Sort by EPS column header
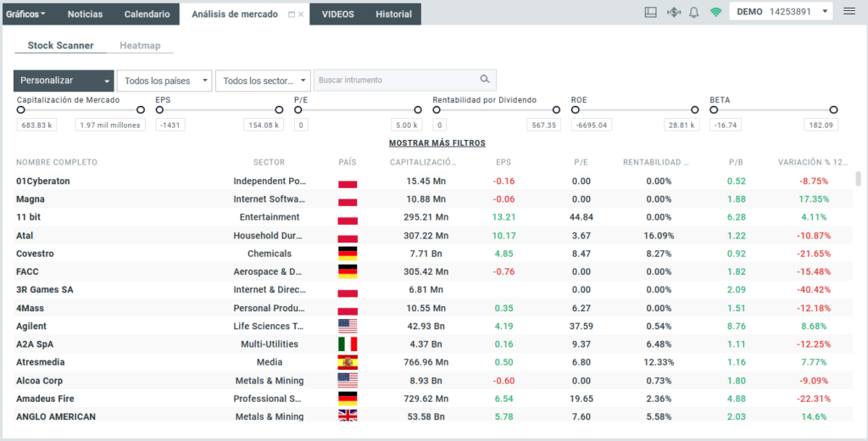Image resolution: width=868 pixels, height=441 pixels. [504, 162]
